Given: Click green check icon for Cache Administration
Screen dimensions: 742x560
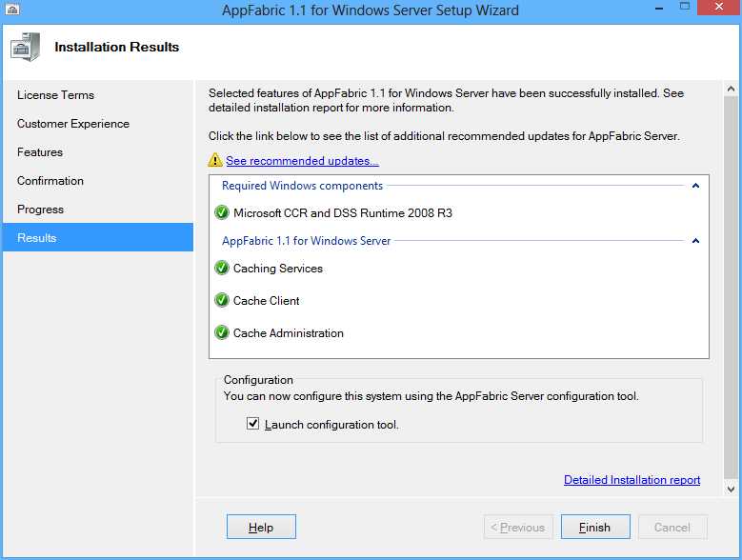Looking at the screenshot, I should pos(222,333).
